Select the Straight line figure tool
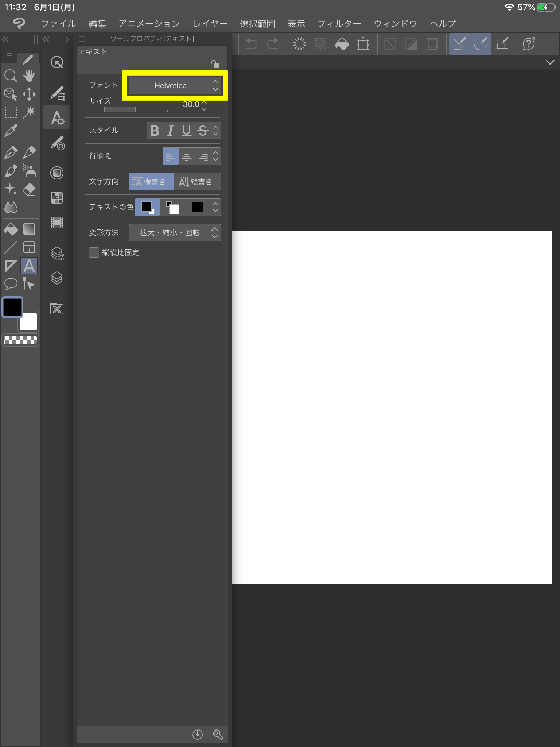 [11, 247]
